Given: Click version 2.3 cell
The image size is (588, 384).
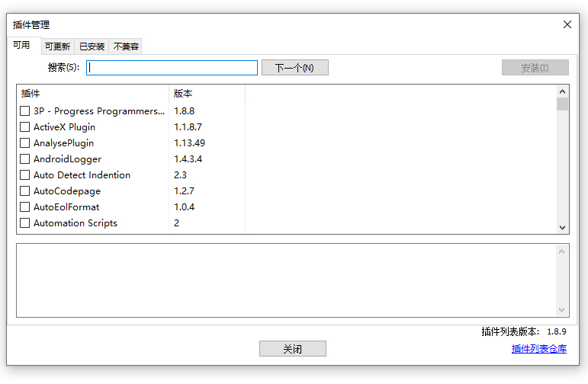Looking at the screenshot, I should coord(181,175).
